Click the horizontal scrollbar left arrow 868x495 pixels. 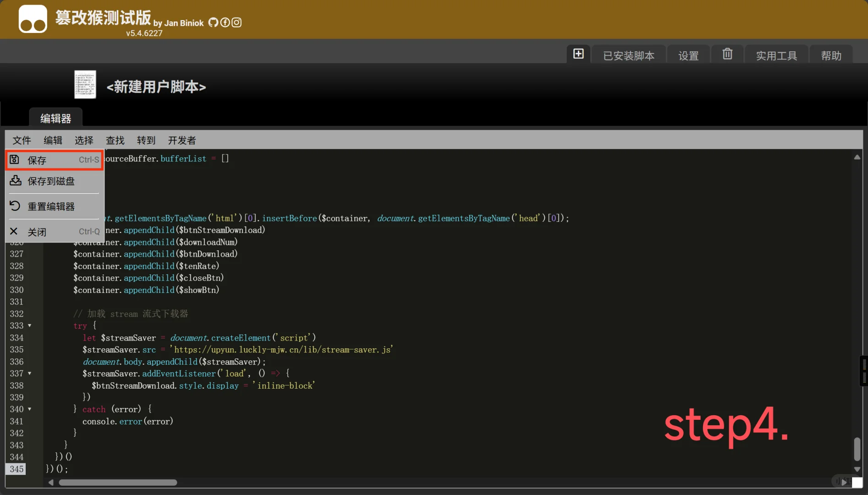51,482
